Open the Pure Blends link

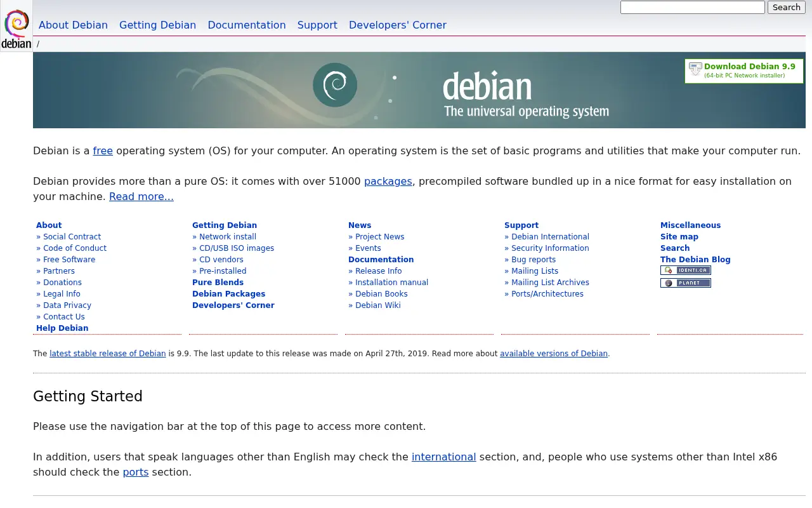pyautogui.click(x=218, y=283)
